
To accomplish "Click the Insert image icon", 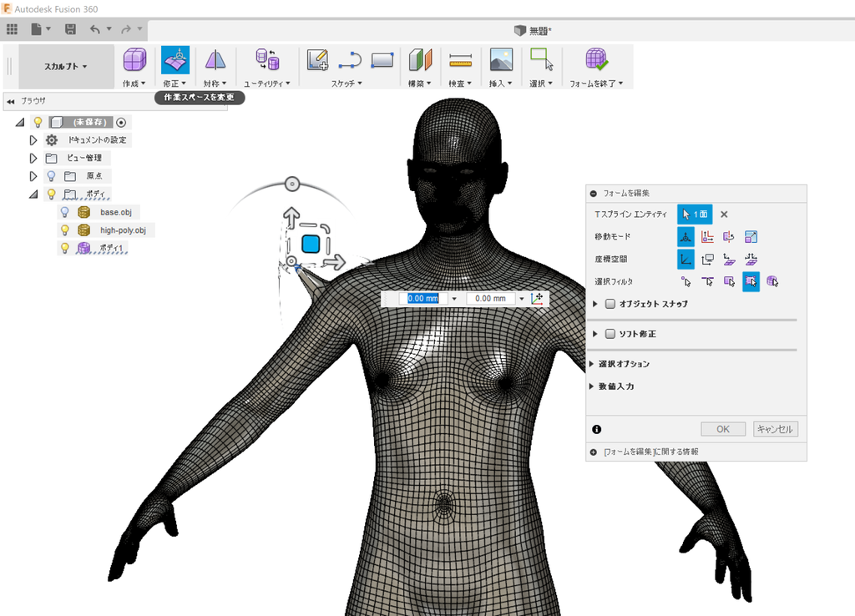I will 501,60.
